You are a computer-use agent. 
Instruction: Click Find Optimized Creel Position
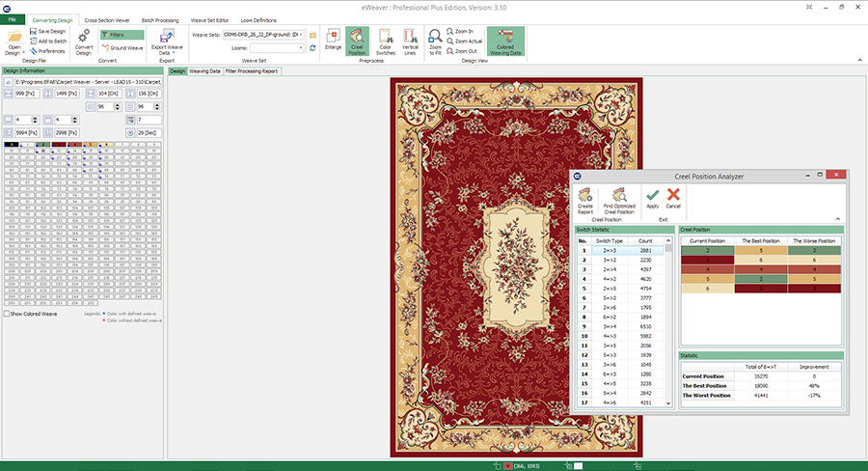click(x=619, y=201)
